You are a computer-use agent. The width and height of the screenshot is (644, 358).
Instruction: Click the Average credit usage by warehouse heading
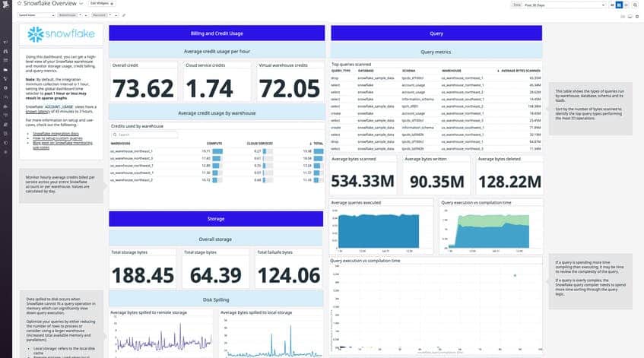click(x=217, y=113)
